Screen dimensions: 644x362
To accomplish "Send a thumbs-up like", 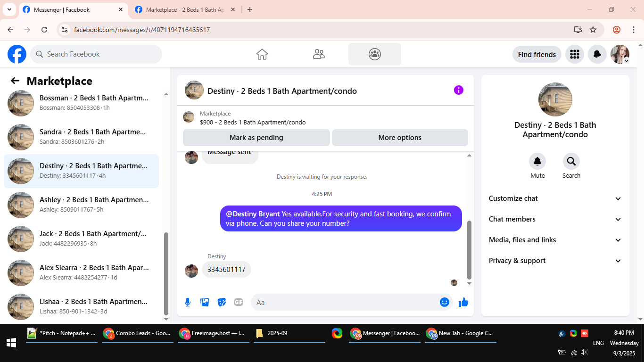I will coord(463,302).
